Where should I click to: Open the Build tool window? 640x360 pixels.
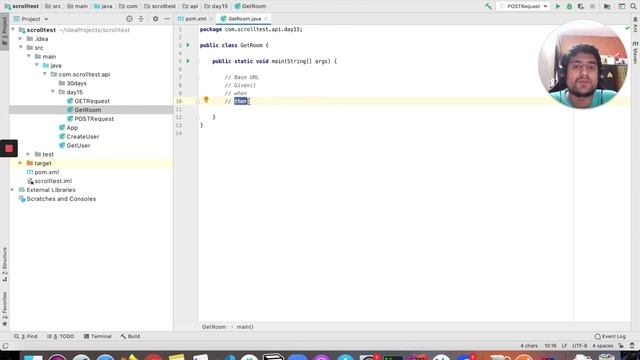tap(130, 336)
